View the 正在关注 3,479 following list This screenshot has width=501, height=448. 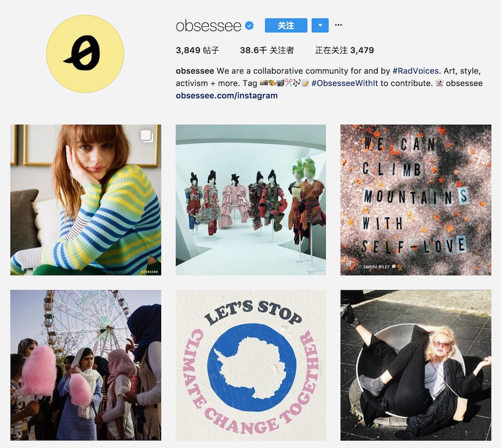[x=345, y=50]
